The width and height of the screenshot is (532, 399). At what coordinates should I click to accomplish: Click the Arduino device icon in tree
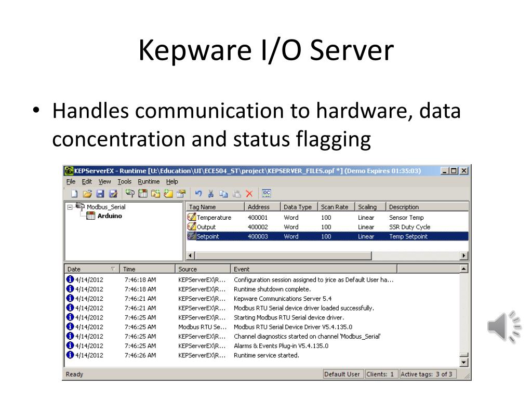pos(90,216)
